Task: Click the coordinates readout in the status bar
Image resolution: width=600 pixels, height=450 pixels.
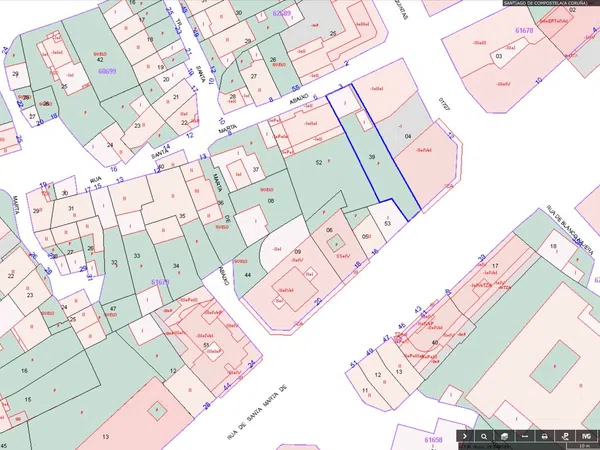Action: pyautogui.click(x=484, y=446)
